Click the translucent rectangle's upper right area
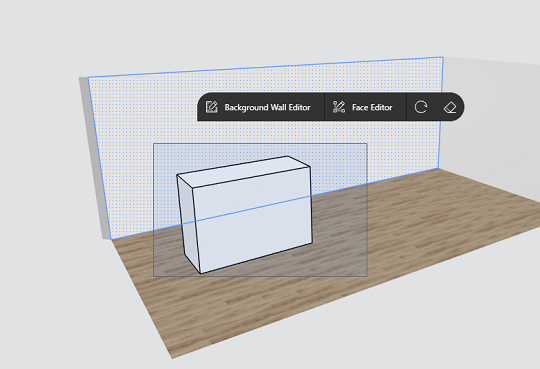 [x=344, y=155]
